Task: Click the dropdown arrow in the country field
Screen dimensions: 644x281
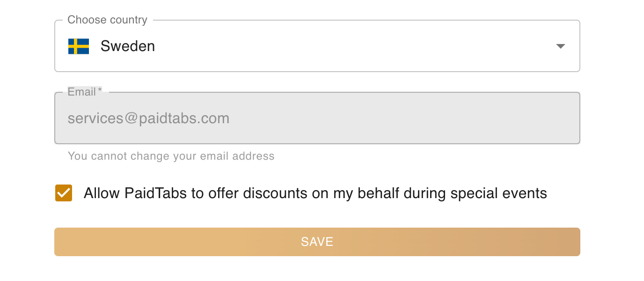Action: [560, 46]
